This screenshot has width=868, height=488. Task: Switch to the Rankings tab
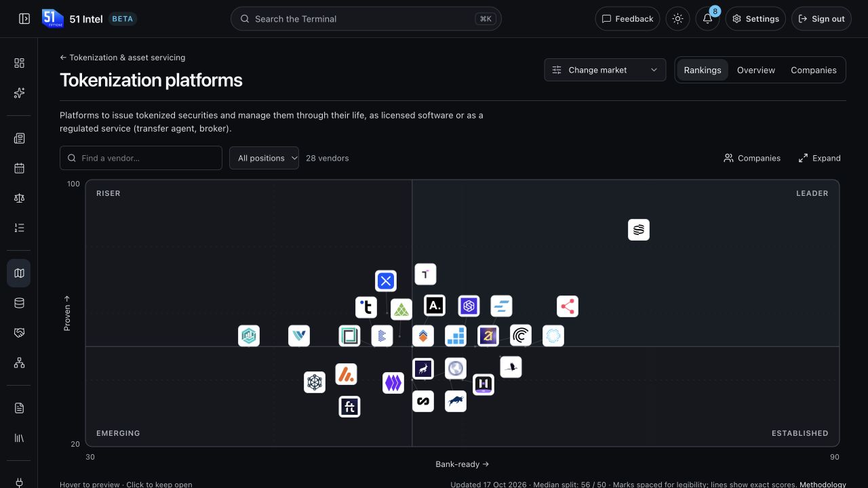click(x=703, y=70)
